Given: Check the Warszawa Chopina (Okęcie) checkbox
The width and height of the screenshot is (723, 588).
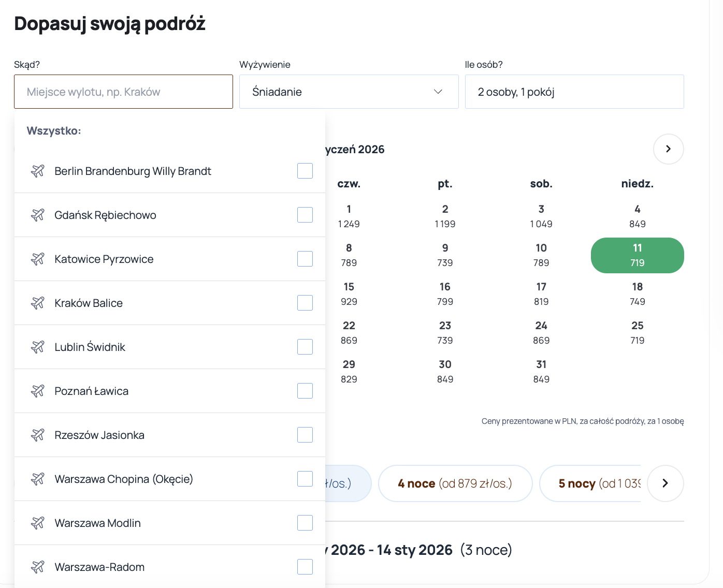Looking at the screenshot, I should 305,479.
